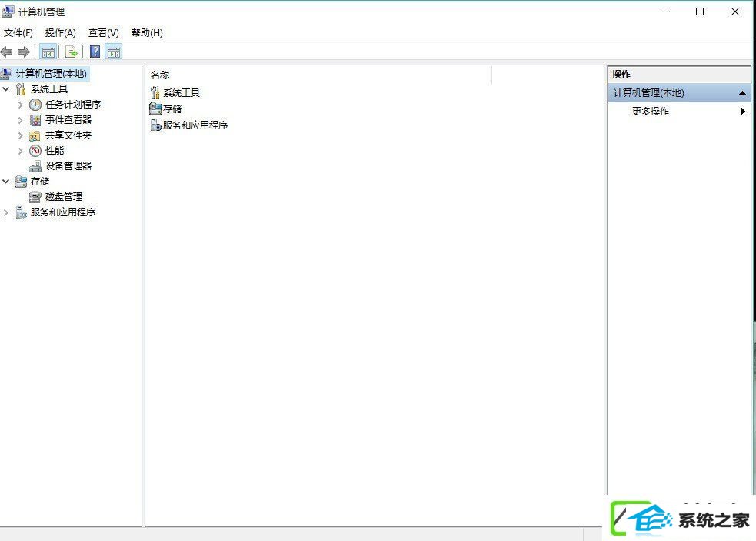The image size is (756, 541).
Task: Expand the 事件查看器 tree node
Action: 20,120
